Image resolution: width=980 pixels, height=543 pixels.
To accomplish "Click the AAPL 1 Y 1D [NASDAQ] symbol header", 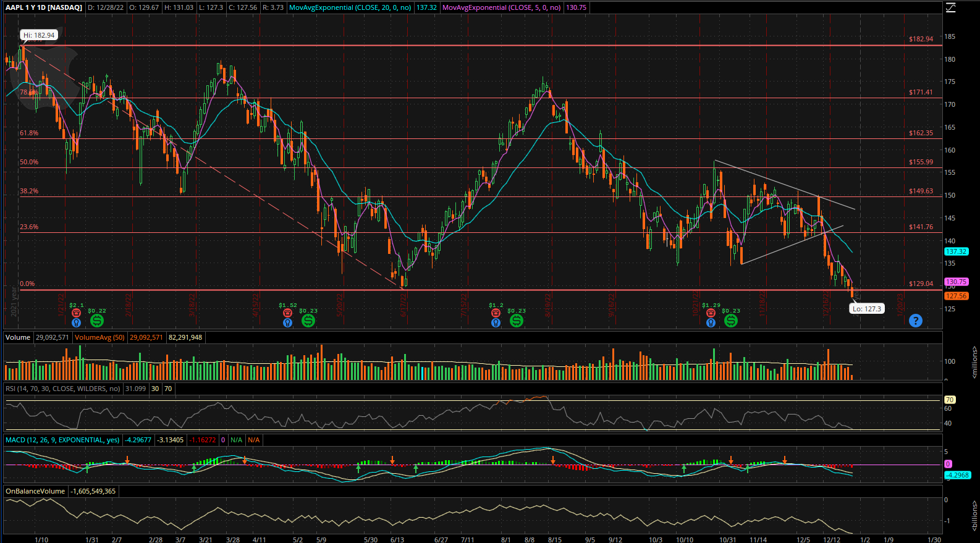I will coord(44,7).
